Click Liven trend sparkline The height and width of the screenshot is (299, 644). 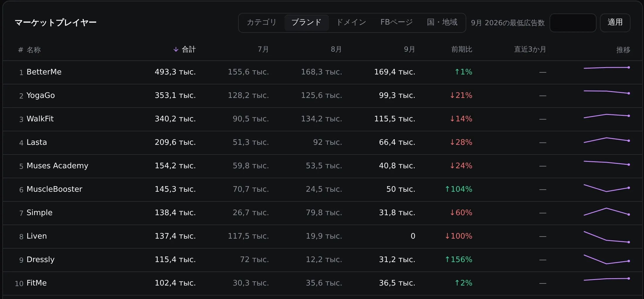pyautogui.click(x=607, y=237)
